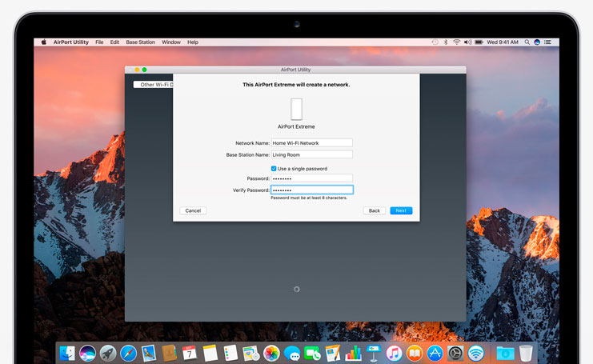Image resolution: width=593 pixels, height=364 pixels.
Task: Open iBooks icon in dock
Action: [415, 354]
